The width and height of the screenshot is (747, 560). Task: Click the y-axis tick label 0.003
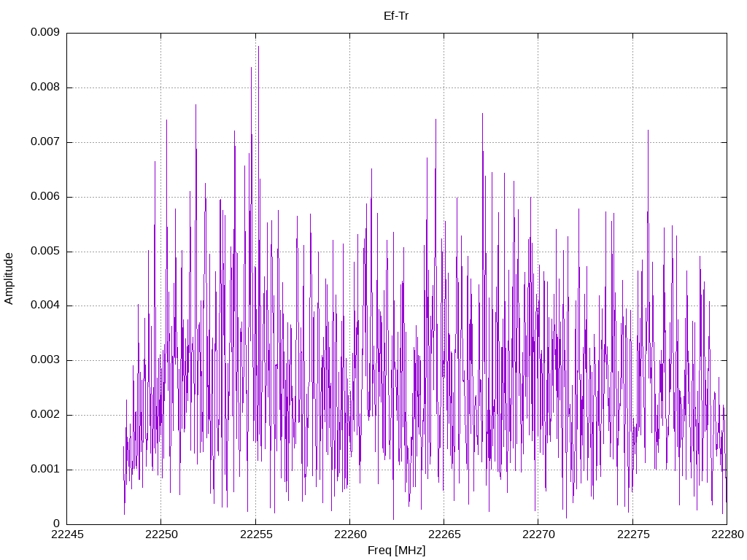coord(45,360)
